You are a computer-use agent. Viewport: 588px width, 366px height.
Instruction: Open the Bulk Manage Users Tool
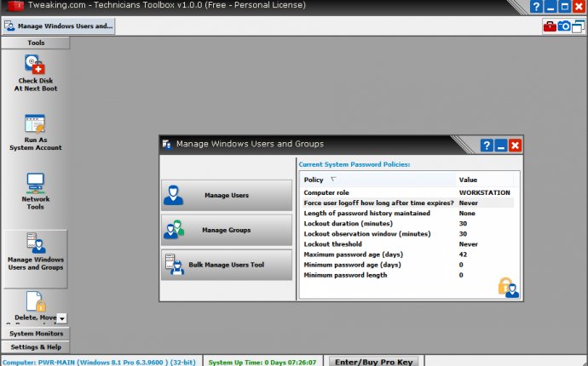[227, 265]
